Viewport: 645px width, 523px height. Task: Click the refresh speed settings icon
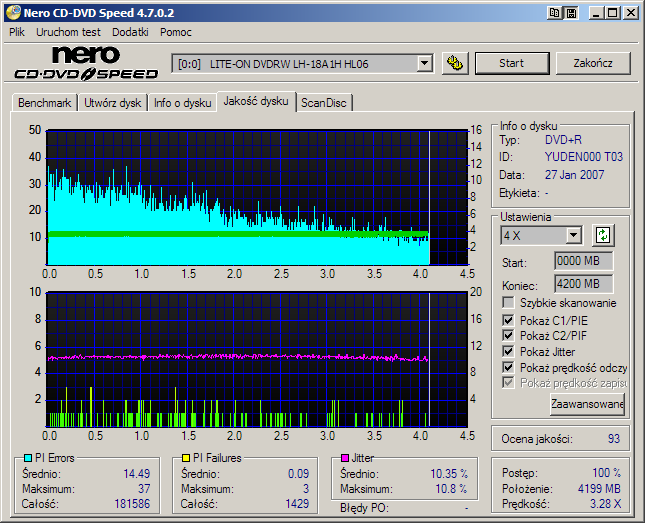pos(603,235)
